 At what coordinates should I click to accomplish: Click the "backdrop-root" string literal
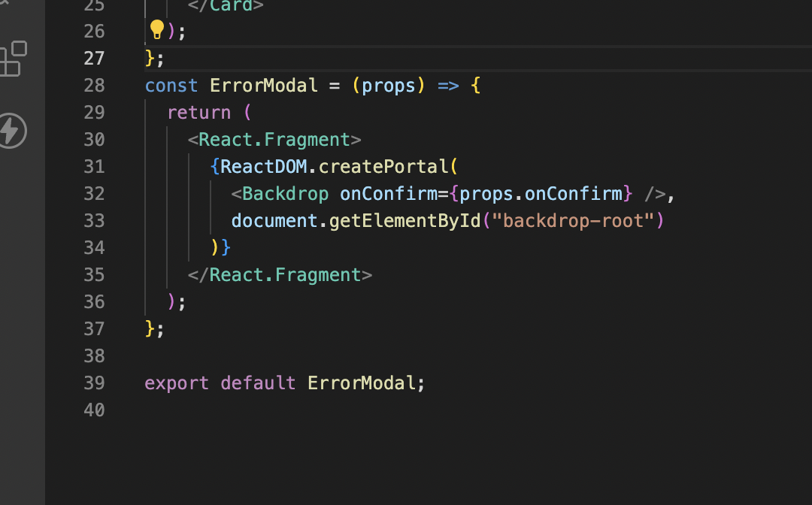click(x=573, y=221)
